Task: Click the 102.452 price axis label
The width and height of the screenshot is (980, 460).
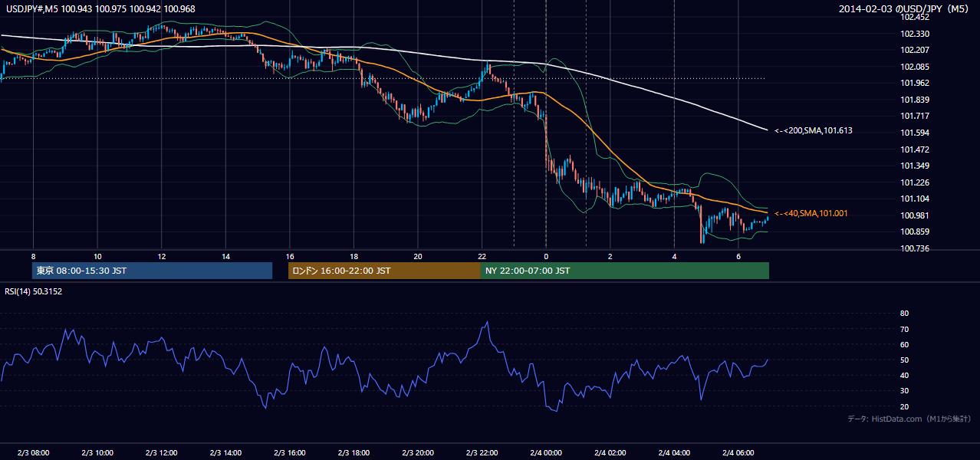Action: (x=915, y=17)
